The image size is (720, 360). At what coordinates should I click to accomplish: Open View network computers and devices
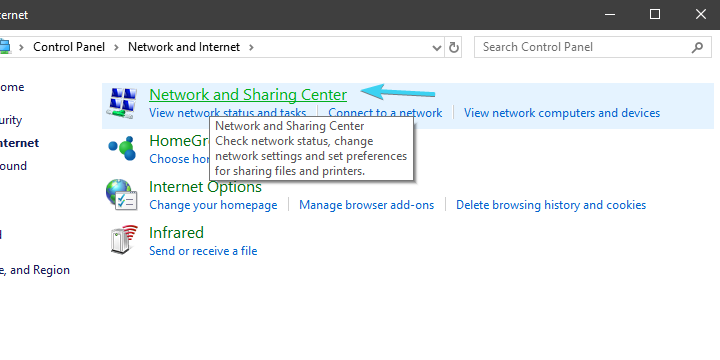(562, 113)
